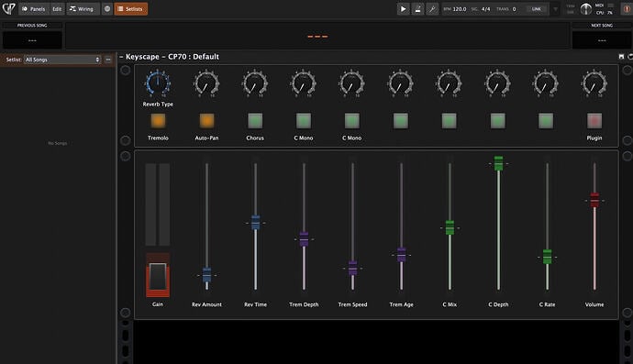
Task: Toggle the metronome icon
Action: tap(417, 9)
